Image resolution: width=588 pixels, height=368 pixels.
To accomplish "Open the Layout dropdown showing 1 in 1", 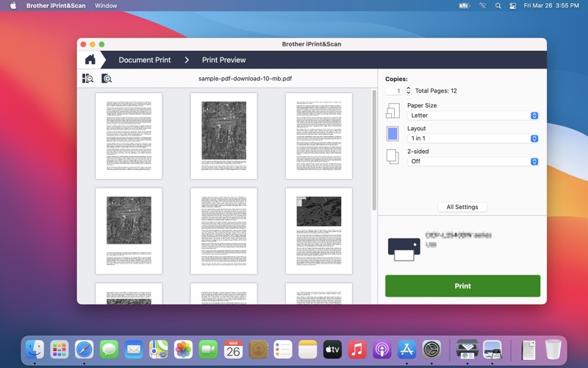I will pyautogui.click(x=473, y=138).
